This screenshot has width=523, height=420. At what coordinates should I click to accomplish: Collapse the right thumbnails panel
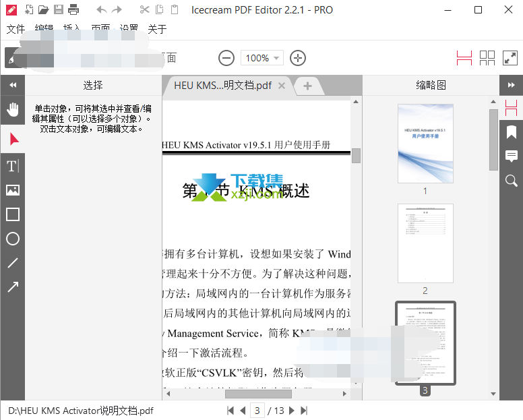point(511,85)
